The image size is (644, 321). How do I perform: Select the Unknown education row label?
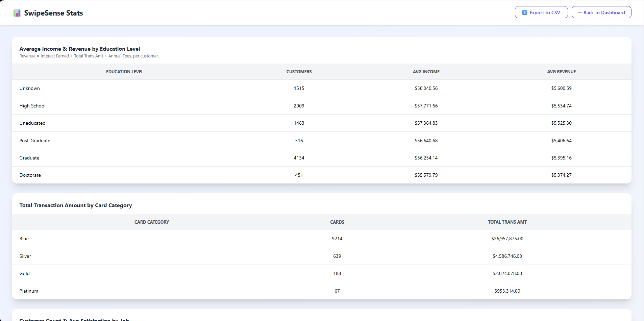(x=29, y=88)
